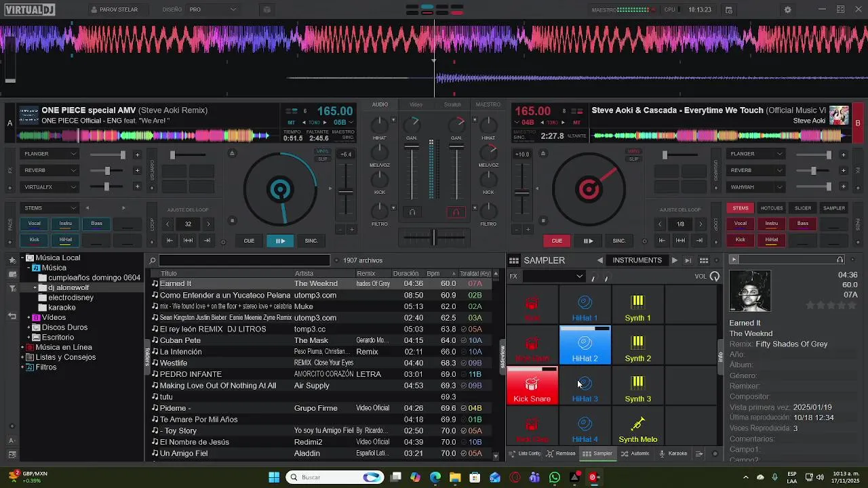
Task: Open the sampler FX dropdown
Action: pyautogui.click(x=553, y=276)
